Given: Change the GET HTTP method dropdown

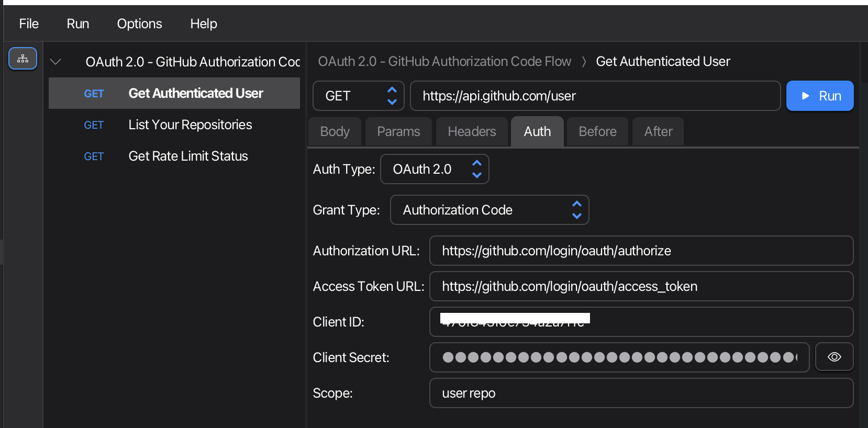Looking at the screenshot, I should click(359, 96).
